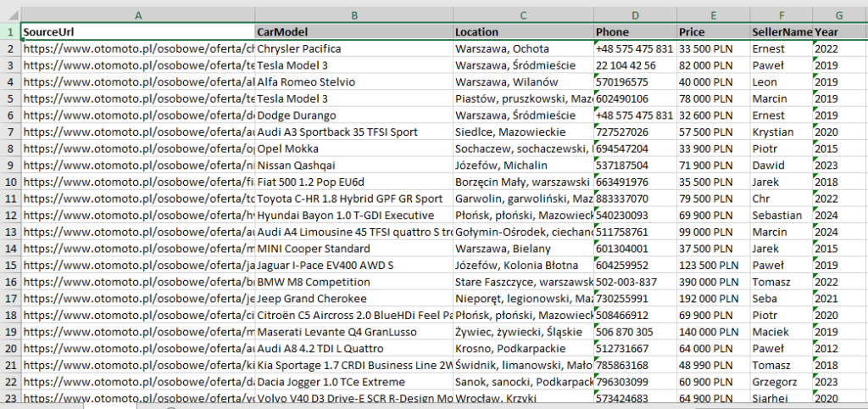This screenshot has height=409, width=868.
Task: Select the BMW M8 Competition cell
Action: (x=353, y=282)
